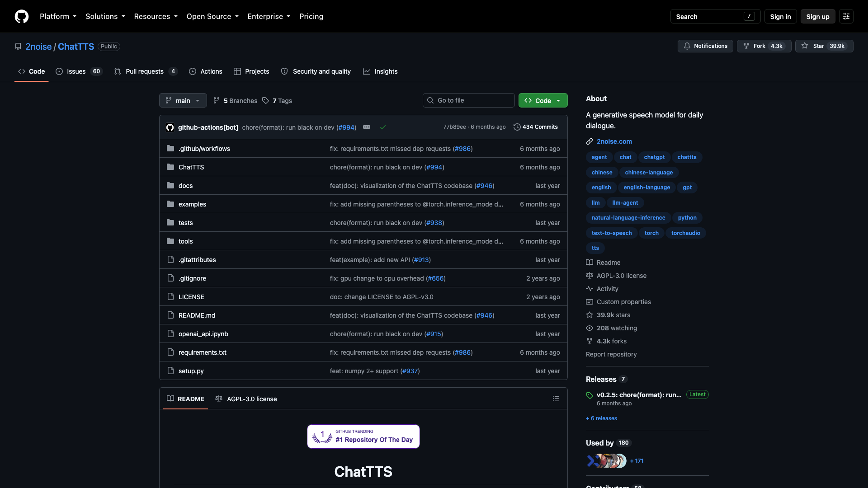Expand the commit message ellipsis button
Screen dimensions: 868x488
367,127
